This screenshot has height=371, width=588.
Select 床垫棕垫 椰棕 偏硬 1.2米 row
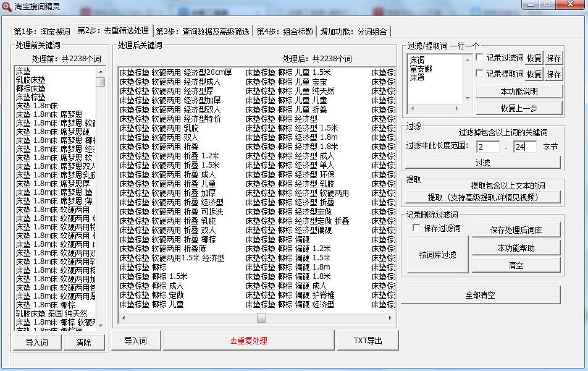point(288,249)
